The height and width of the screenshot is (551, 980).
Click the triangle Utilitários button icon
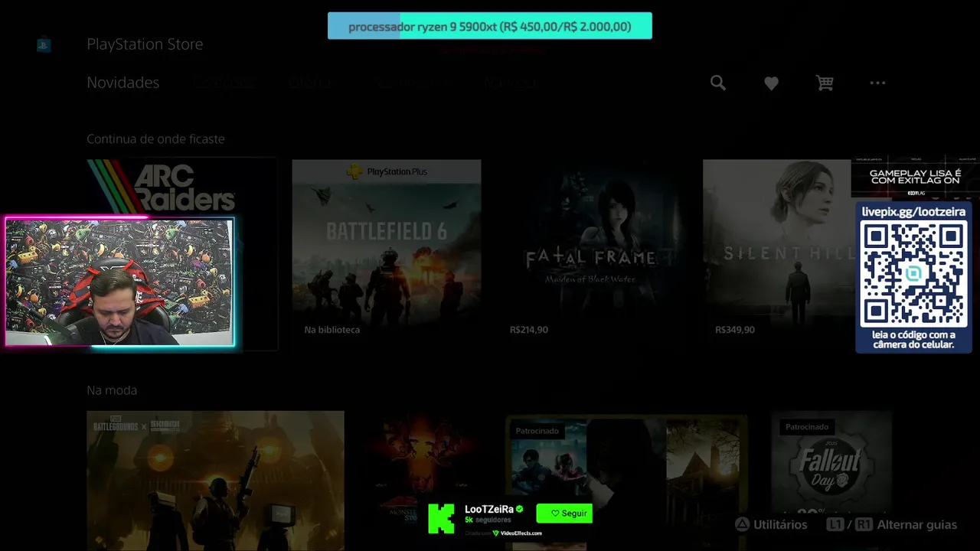(742, 525)
